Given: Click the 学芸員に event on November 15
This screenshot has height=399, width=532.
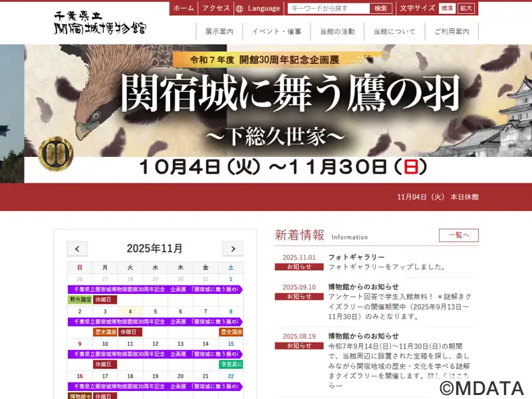Looking at the screenshot, I should tap(231, 364).
